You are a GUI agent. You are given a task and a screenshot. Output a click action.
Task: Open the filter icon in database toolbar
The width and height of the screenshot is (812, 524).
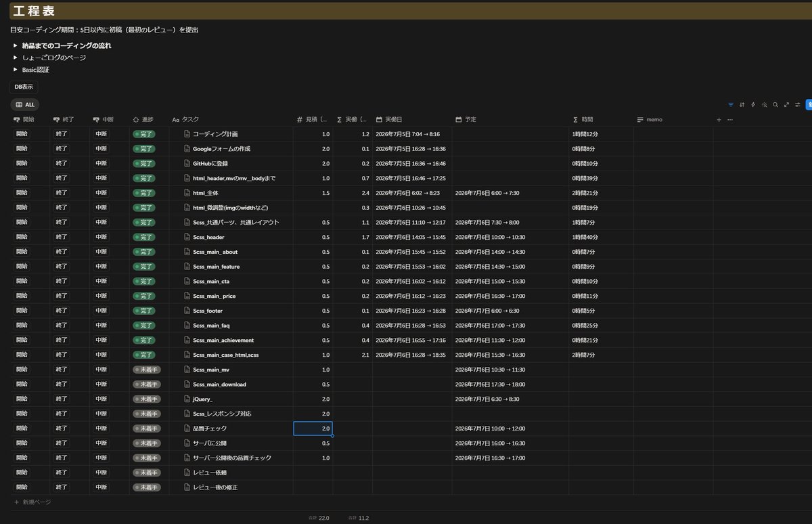pyautogui.click(x=731, y=105)
